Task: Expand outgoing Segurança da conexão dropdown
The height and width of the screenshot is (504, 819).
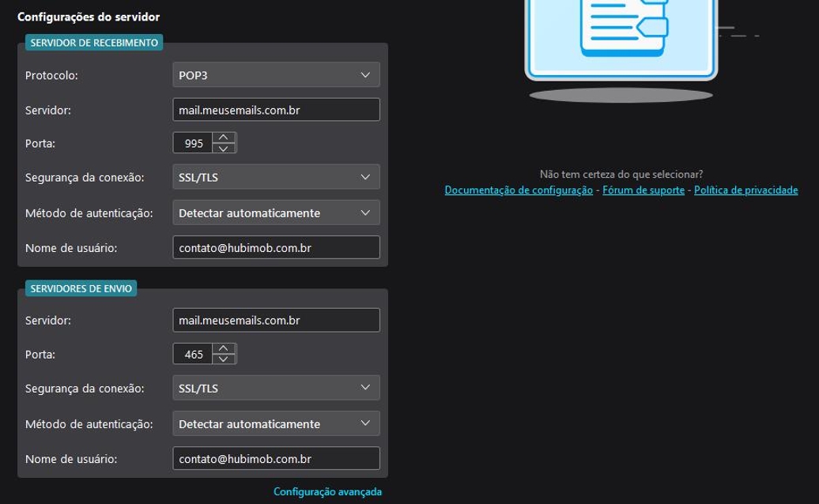Action: pyautogui.click(x=276, y=388)
